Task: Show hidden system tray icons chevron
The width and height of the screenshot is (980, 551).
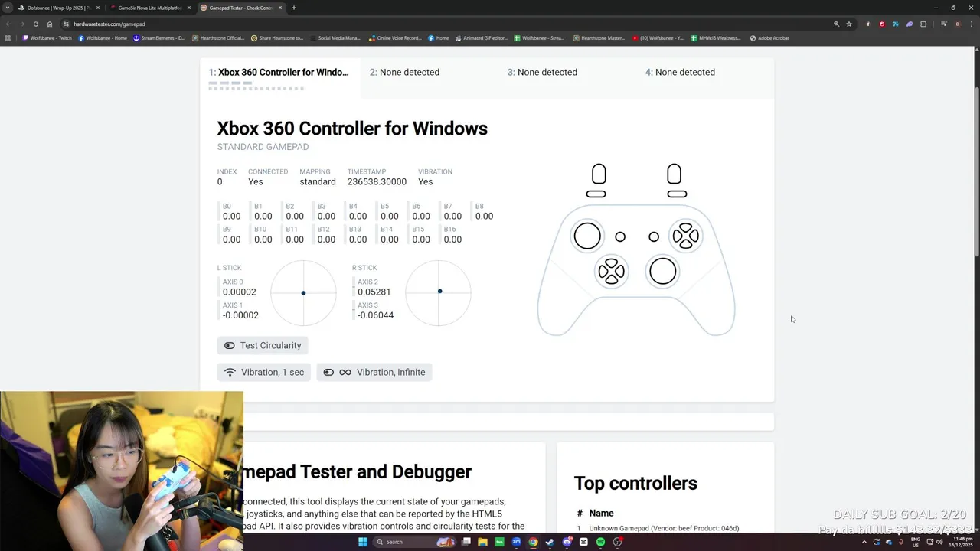Action: [864, 542]
